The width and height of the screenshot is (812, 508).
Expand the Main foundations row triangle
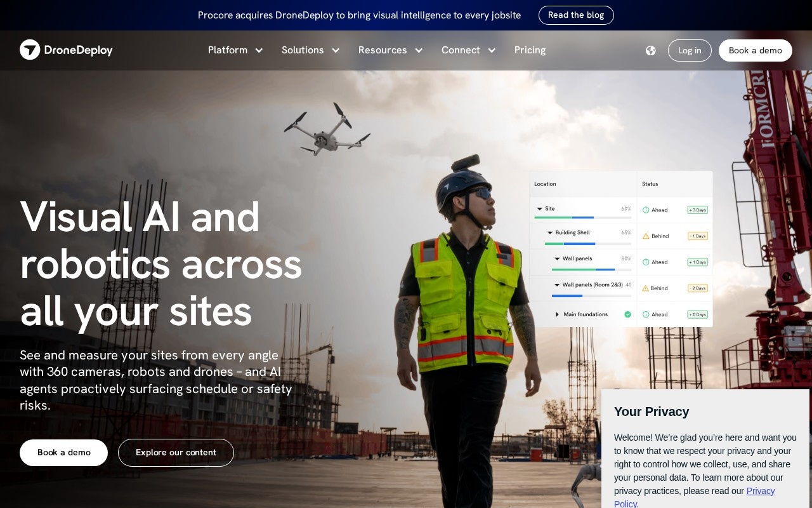(557, 314)
